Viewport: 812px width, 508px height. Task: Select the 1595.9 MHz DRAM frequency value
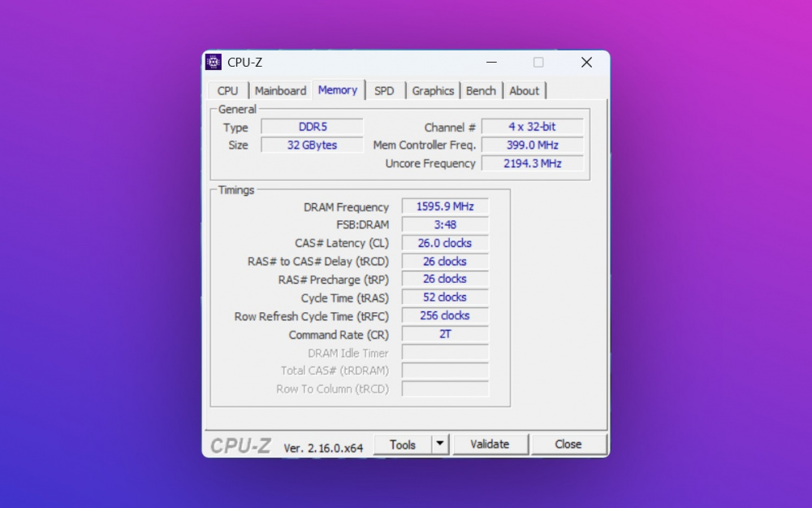point(445,206)
